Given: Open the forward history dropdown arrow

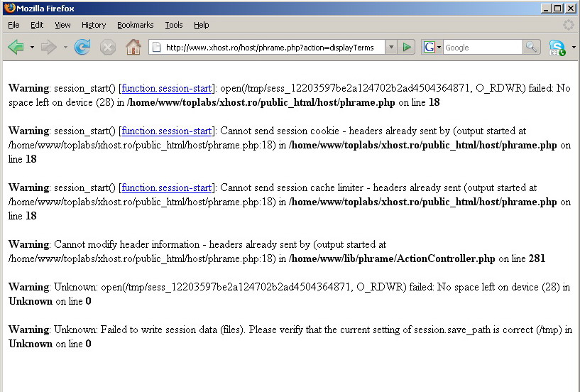Looking at the screenshot, I should (x=65, y=48).
